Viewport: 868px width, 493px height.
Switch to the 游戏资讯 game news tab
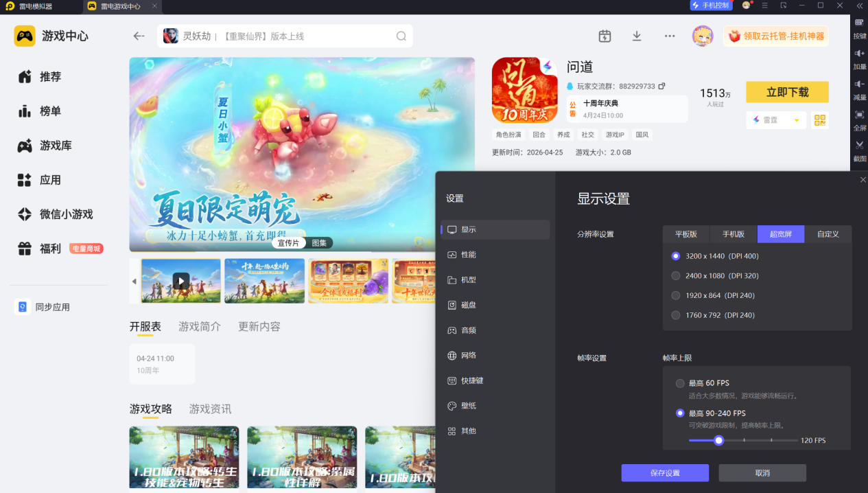(x=210, y=409)
